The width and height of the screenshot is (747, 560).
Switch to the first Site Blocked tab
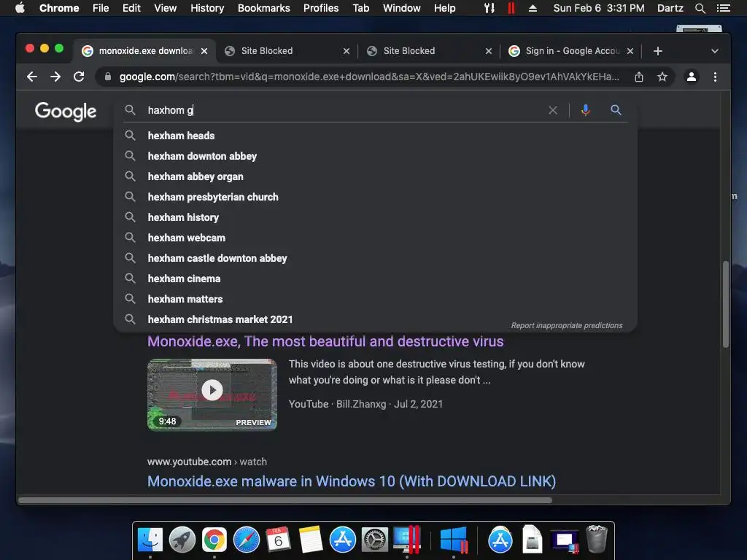coord(286,51)
